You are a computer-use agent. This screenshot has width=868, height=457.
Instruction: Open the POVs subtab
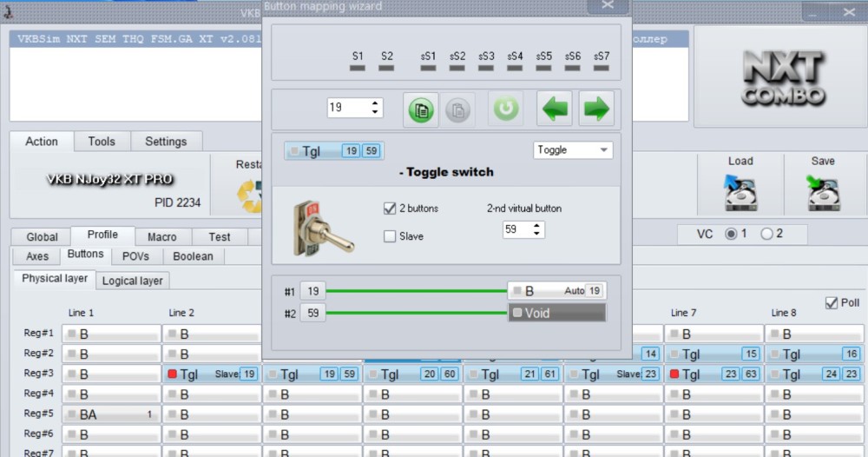click(135, 256)
